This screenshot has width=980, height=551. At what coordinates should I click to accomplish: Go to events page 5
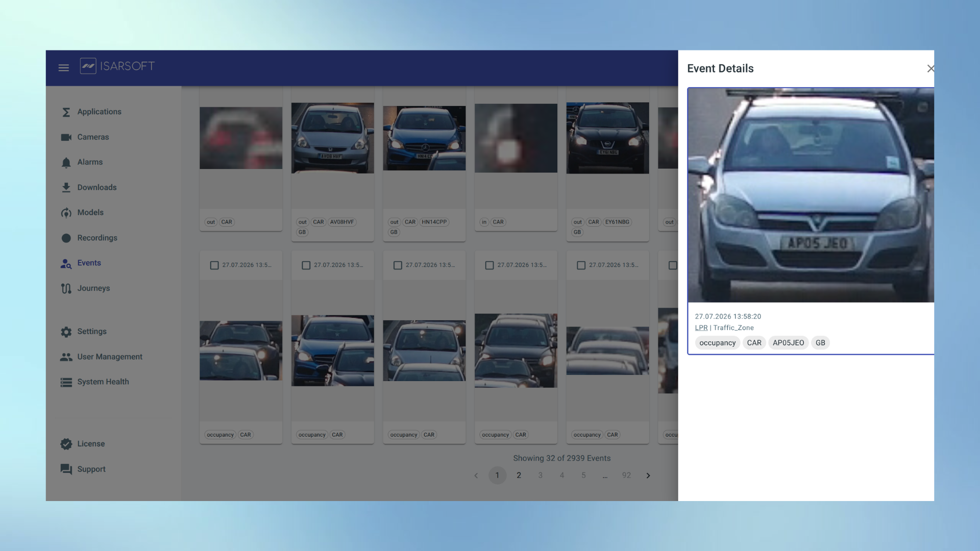[583, 475]
